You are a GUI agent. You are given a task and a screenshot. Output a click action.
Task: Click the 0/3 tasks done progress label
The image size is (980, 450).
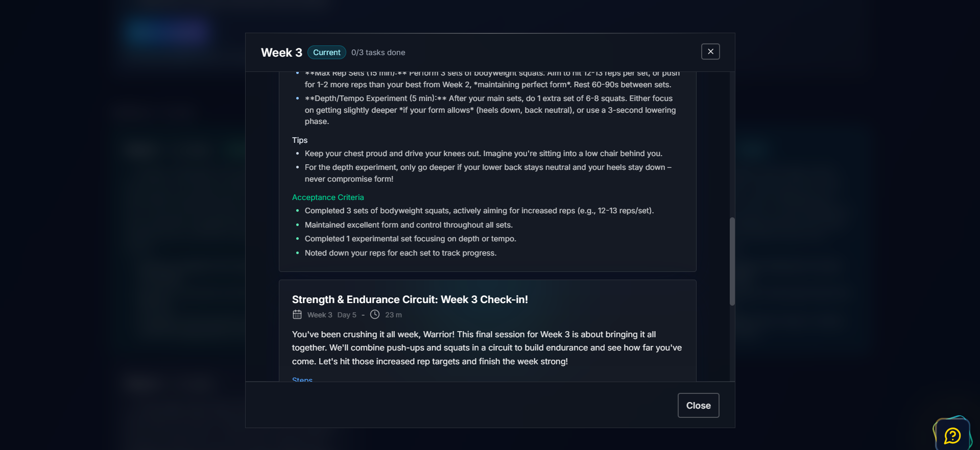[x=378, y=53]
